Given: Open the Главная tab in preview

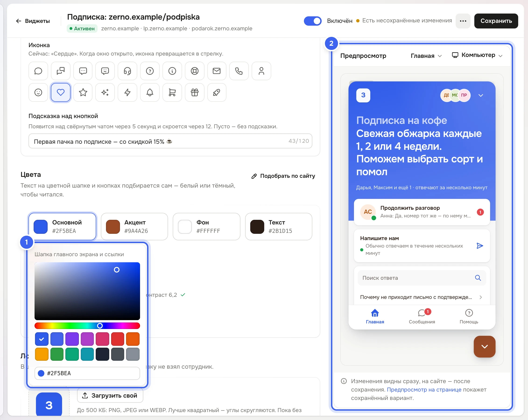Looking at the screenshot, I should 375,316.
